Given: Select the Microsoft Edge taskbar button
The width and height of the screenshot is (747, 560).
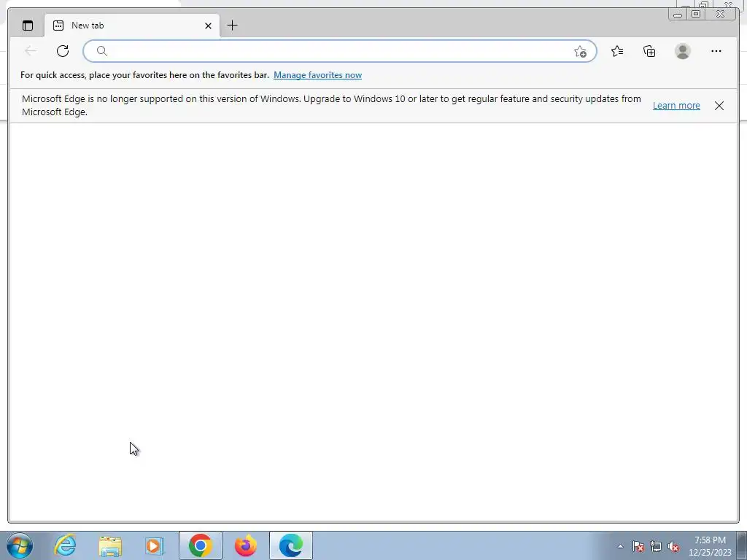Looking at the screenshot, I should tap(291, 545).
